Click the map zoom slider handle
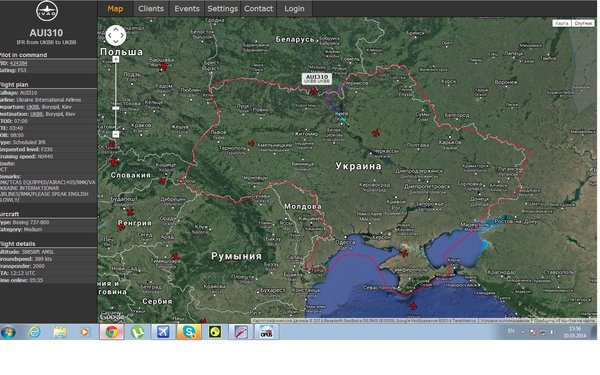 coord(116,108)
